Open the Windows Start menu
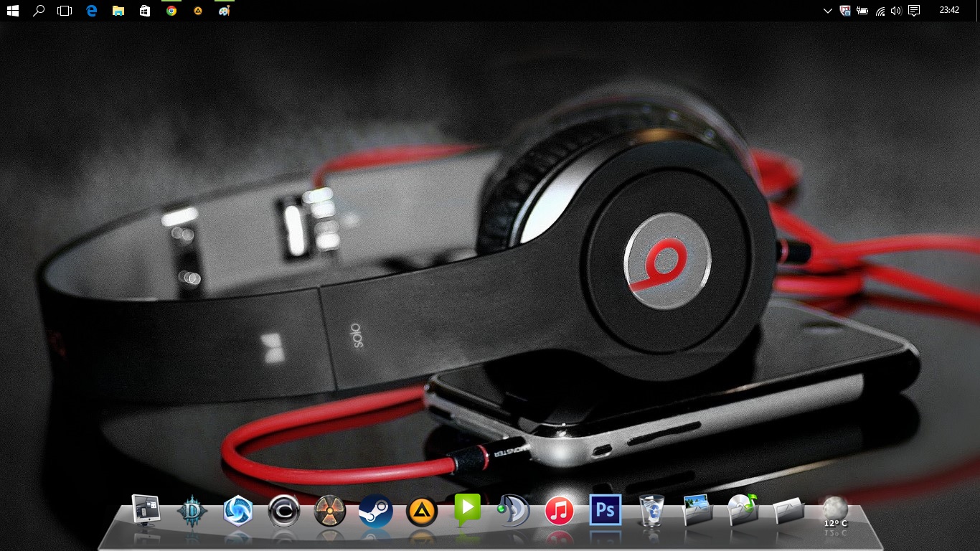The height and width of the screenshot is (551, 980). click(x=13, y=11)
